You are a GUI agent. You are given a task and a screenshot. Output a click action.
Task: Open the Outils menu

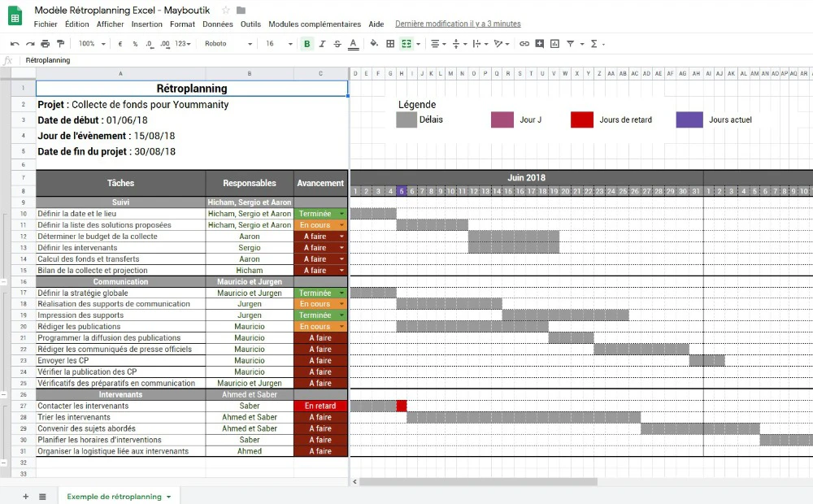coord(250,24)
